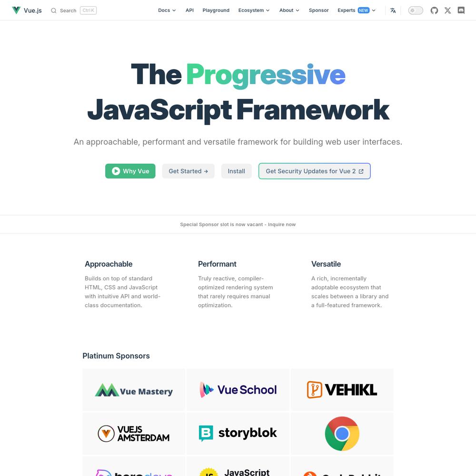Open the Storyblok sponsor logo

(238, 434)
